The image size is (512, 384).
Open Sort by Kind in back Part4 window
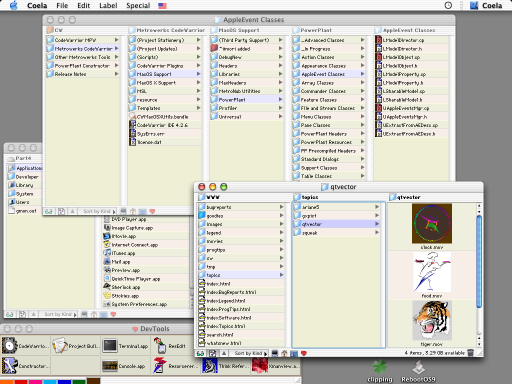point(60,314)
